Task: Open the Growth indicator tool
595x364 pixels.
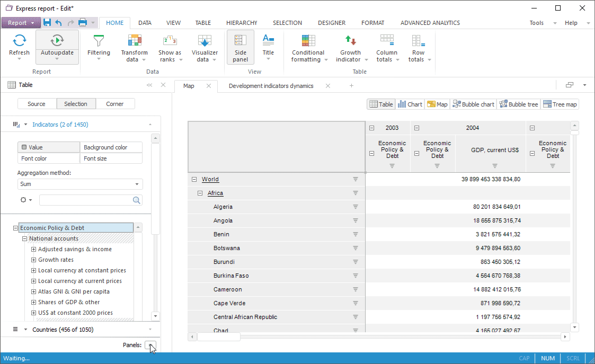Action: [350, 41]
